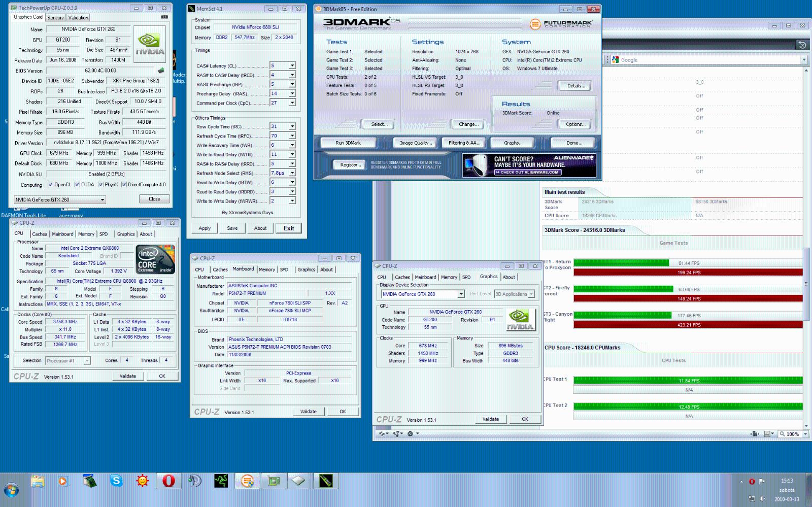Open Row Cycle Time tRC dropdown
This screenshot has height=507, width=812.
(x=292, y=126)
